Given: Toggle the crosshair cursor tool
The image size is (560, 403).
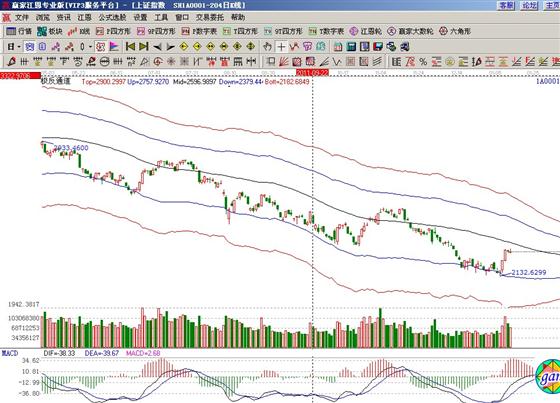Looking at the screenshot, I should pyautogui.click(x=281, y=47).
